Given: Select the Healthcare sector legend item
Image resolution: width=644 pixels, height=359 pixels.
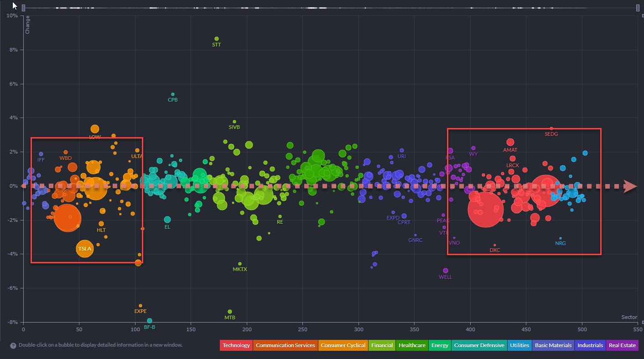Looking at the screenshot, I should click(x=412, y=345).
